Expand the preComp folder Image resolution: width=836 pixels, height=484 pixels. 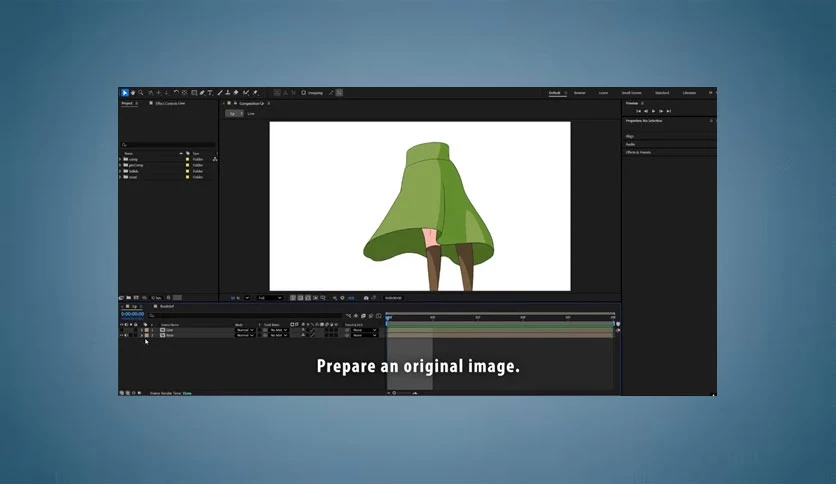[x=120, y=165]
